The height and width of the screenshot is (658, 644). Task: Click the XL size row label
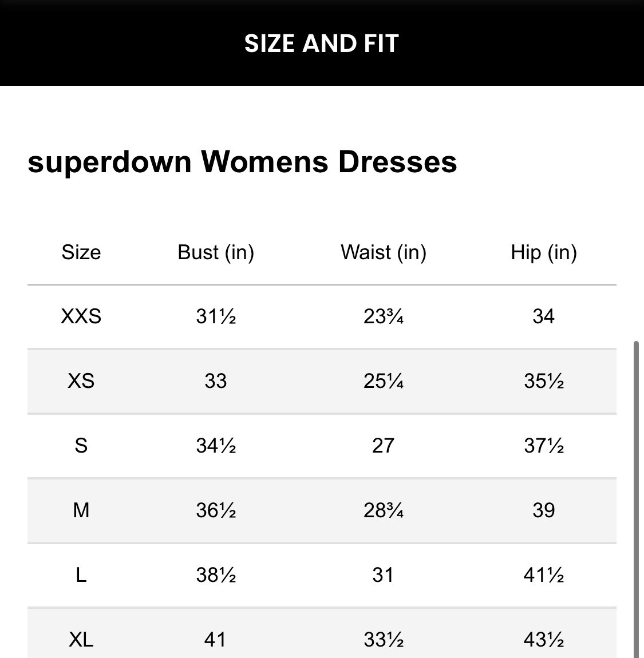(81, 639)
